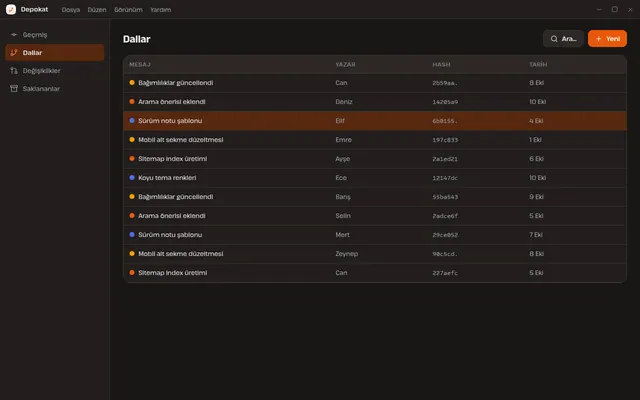This screenshot has width=640, height=400.
Task: Open the Görünüm menu
Action: [128, 9]
